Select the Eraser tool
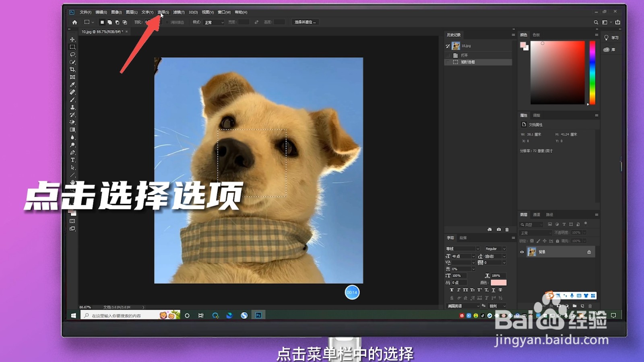 pyautogui.click(x=72, y=122)
